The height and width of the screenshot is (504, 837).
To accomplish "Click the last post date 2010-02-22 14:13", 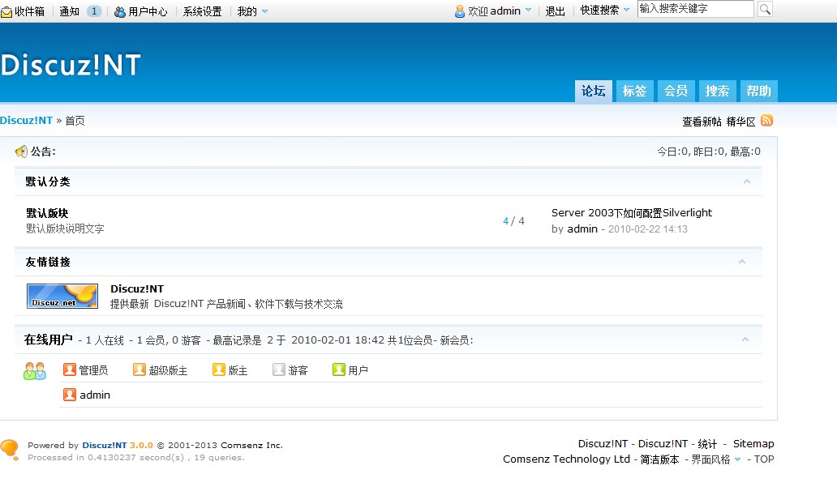I will coord(648,229).
